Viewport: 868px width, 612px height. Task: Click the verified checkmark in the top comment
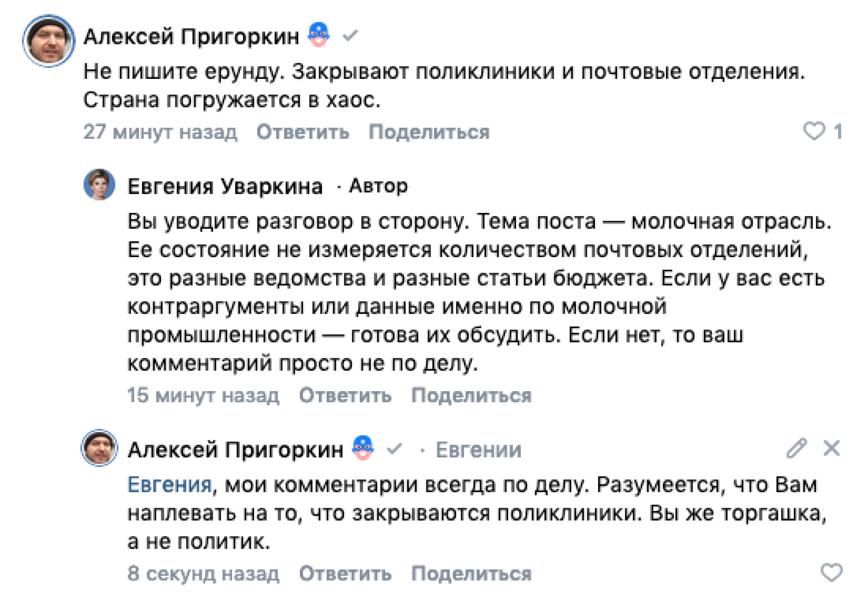[x=350, y=36]
